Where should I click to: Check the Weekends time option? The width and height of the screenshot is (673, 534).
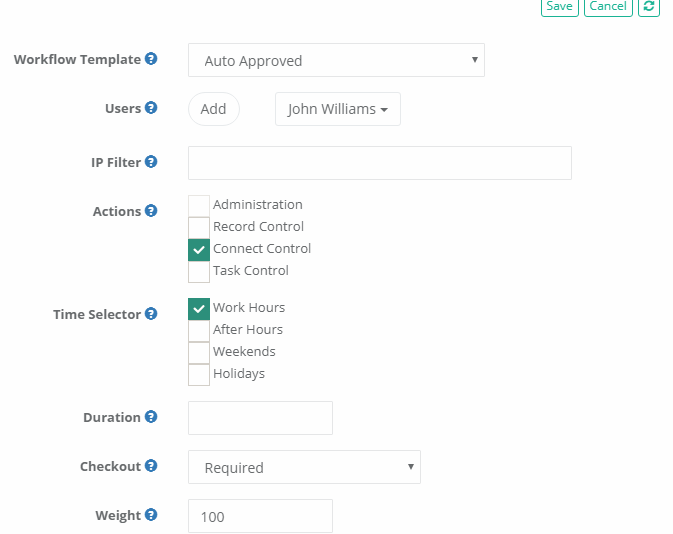(199, 352)
